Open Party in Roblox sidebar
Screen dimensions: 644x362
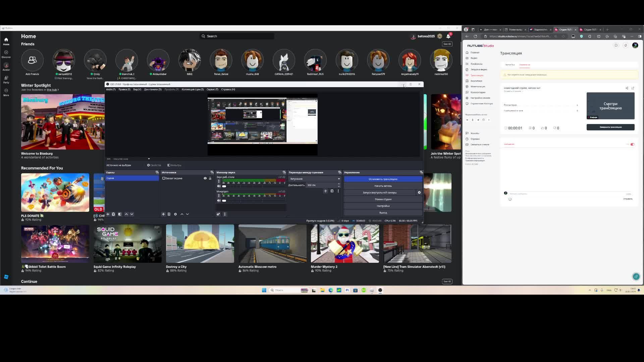click(6, 79)
